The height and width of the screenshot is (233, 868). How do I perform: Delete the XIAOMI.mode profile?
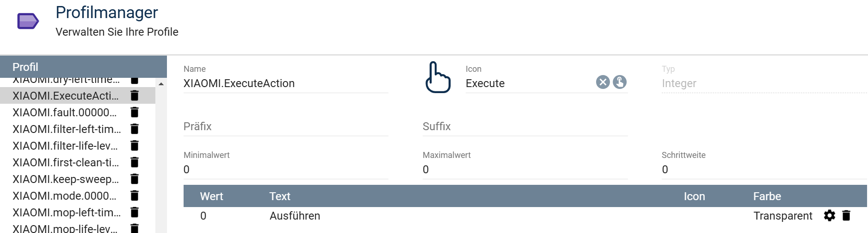coord(135,195)
